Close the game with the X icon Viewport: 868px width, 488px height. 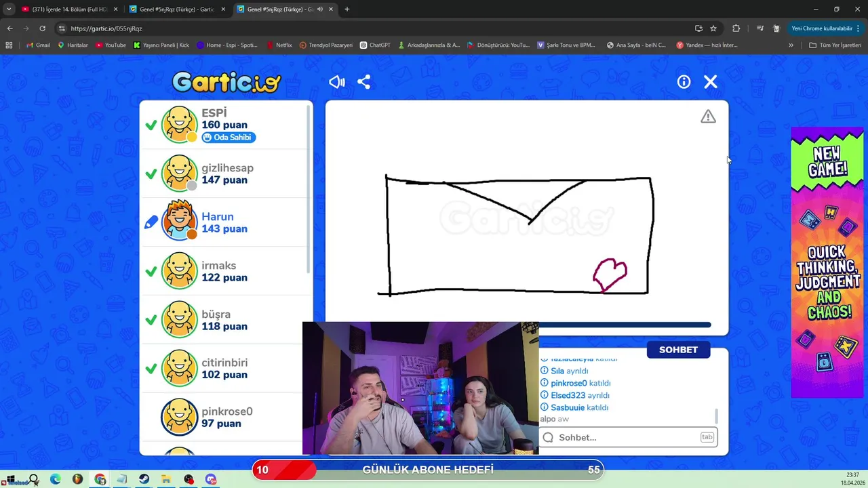710,82
